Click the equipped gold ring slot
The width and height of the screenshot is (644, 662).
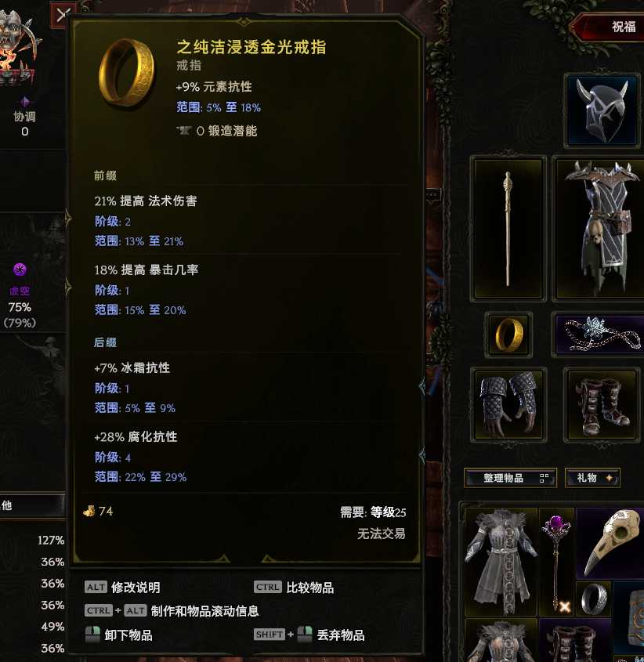coord(508,335)
